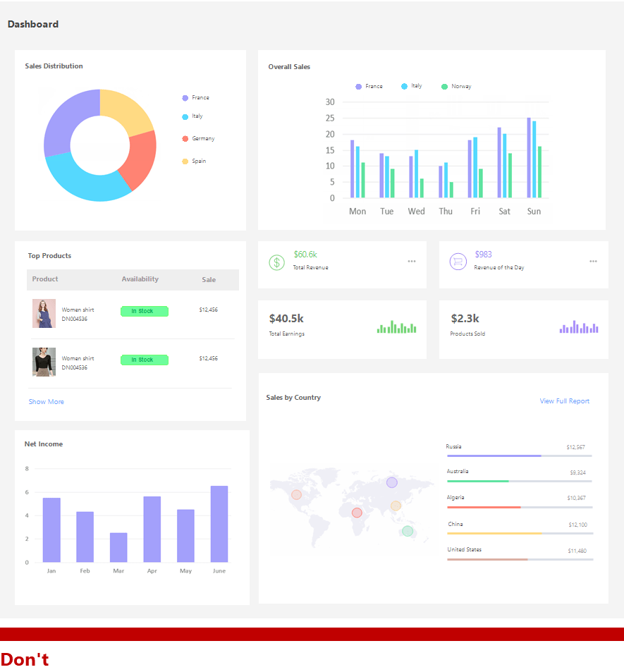This screenshot has height=672, width=624.
Task: Click the Products Sold purple mini bar chart
Action: coord(579,326)
